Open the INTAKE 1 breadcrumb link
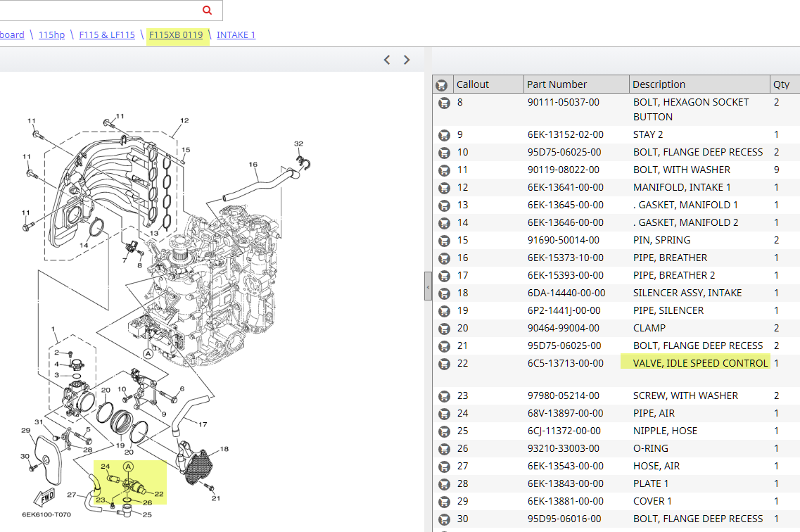 pyautogui.click(x=236, y=34)
